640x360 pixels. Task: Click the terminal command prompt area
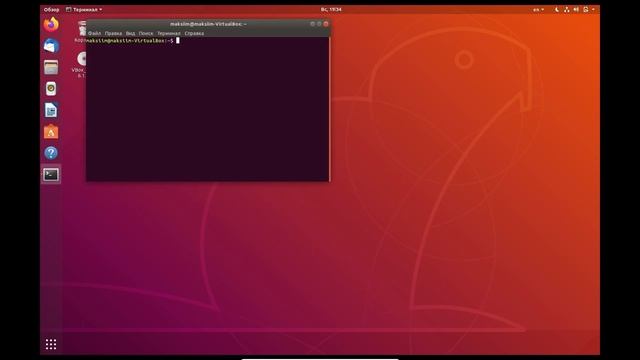207,109
